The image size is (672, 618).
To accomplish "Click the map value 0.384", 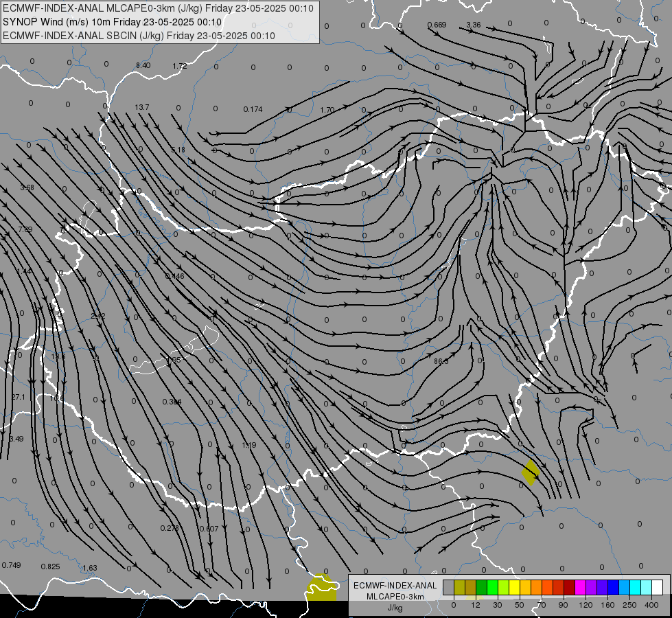I will [172, 402].
